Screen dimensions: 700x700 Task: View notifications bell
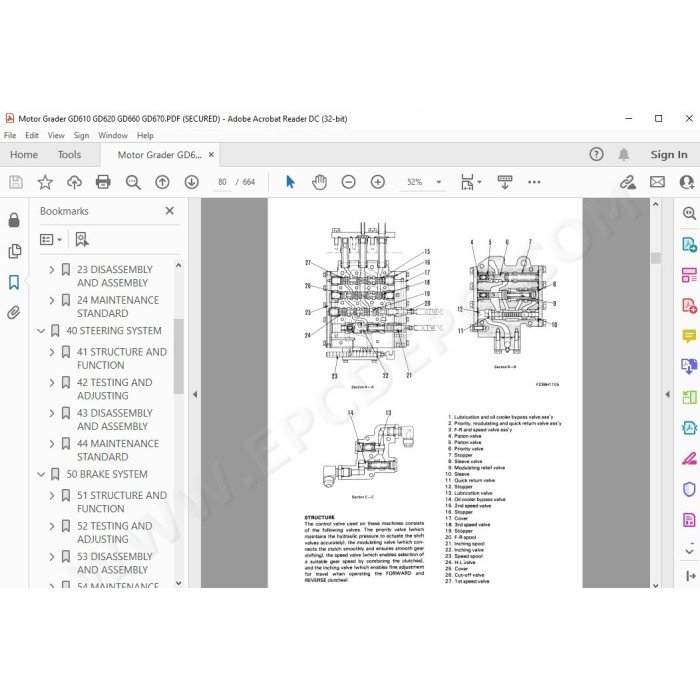[x=624, y=154]
